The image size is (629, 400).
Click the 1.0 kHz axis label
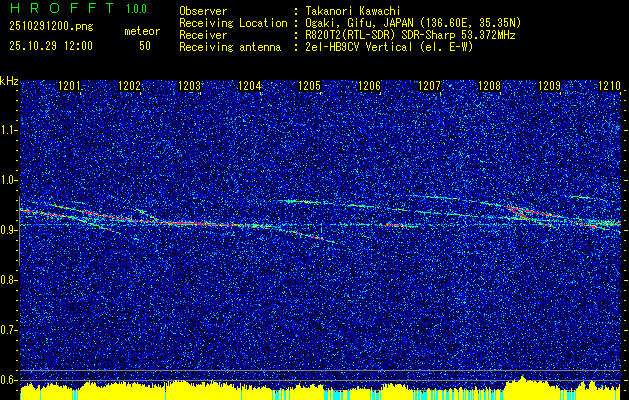[8, 180]
